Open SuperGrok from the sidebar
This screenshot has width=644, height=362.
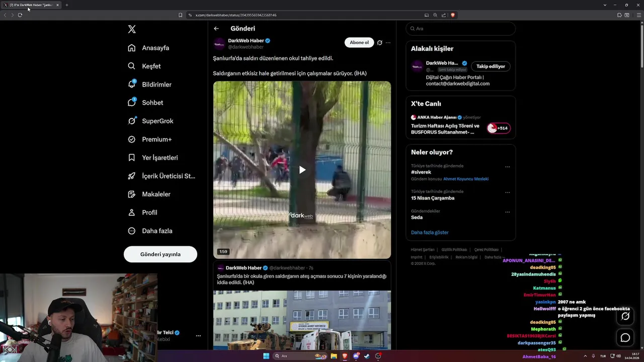(150, 121)
